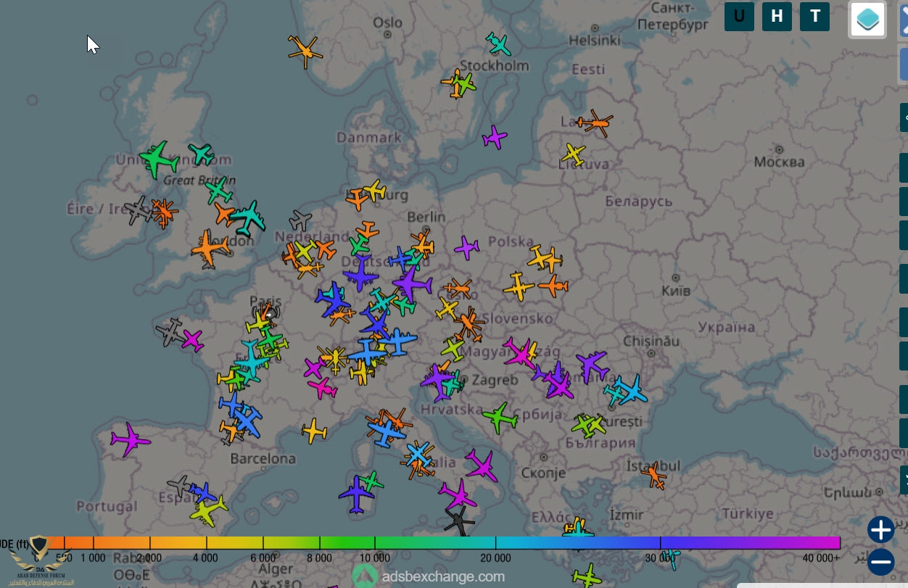
Task: Click the Москва city label on map
Action: click(779, 162)
